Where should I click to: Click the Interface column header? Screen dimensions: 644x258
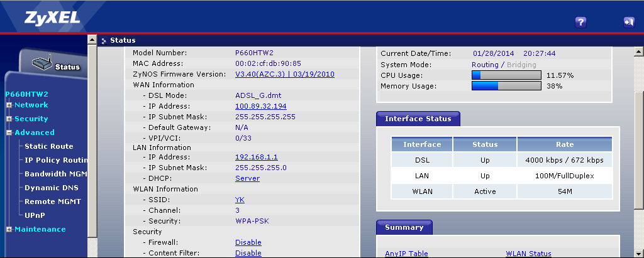point(422,144)
